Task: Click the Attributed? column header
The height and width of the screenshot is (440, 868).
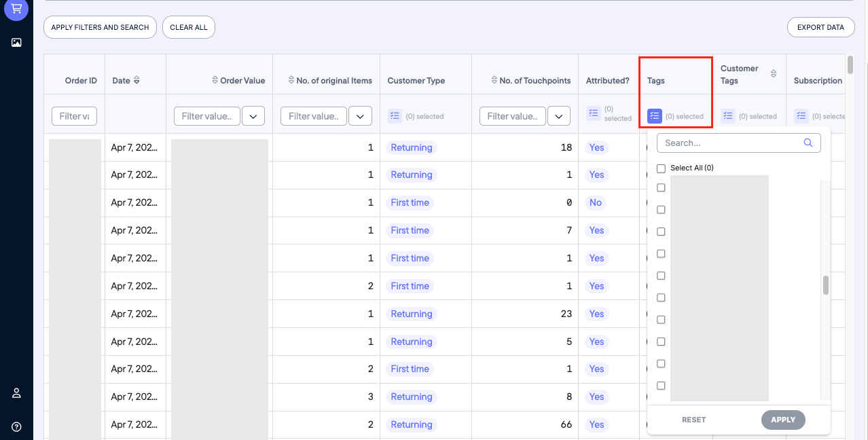Action: 608,80
